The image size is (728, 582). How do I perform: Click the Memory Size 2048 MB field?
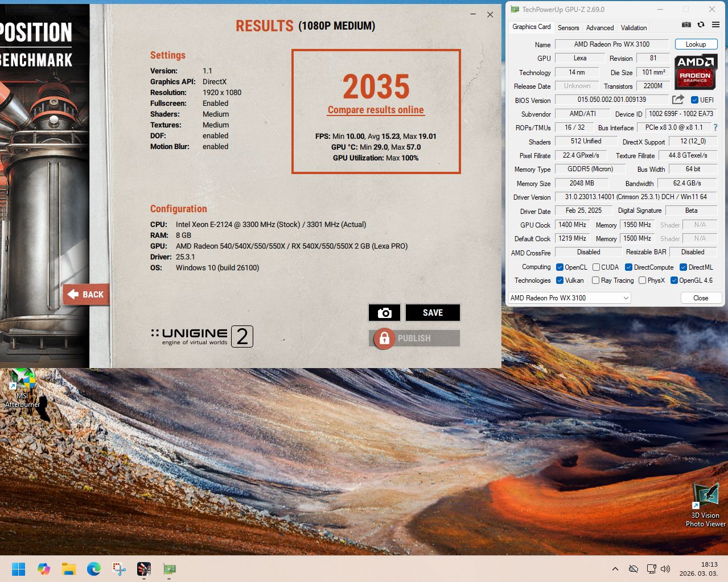pyautogui.click(x=582, y=183)
